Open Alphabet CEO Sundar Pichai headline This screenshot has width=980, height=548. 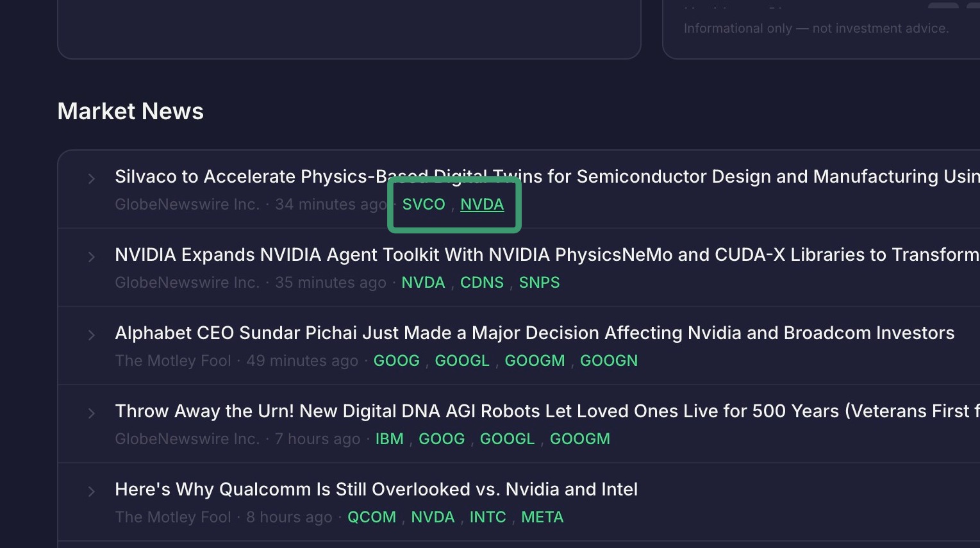pyautogui.click(x=535, y=333)
